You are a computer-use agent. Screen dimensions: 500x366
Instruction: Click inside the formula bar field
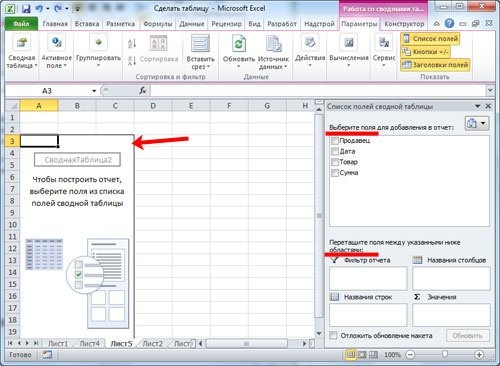[x=318, y=91]
